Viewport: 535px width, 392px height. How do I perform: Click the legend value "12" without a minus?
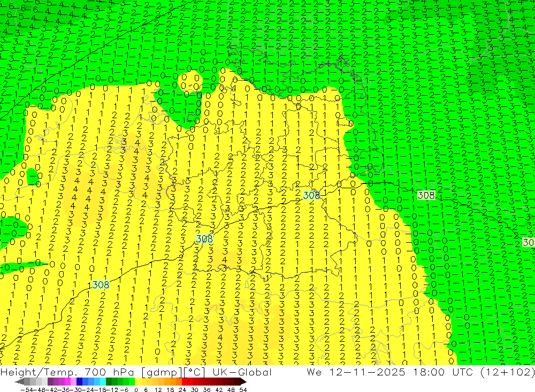[x=158, y=390]
